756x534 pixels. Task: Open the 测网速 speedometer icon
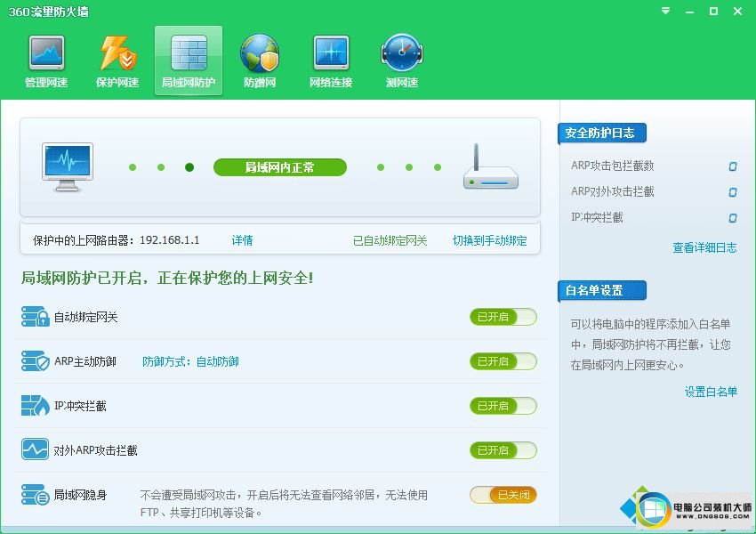[402, 61]
